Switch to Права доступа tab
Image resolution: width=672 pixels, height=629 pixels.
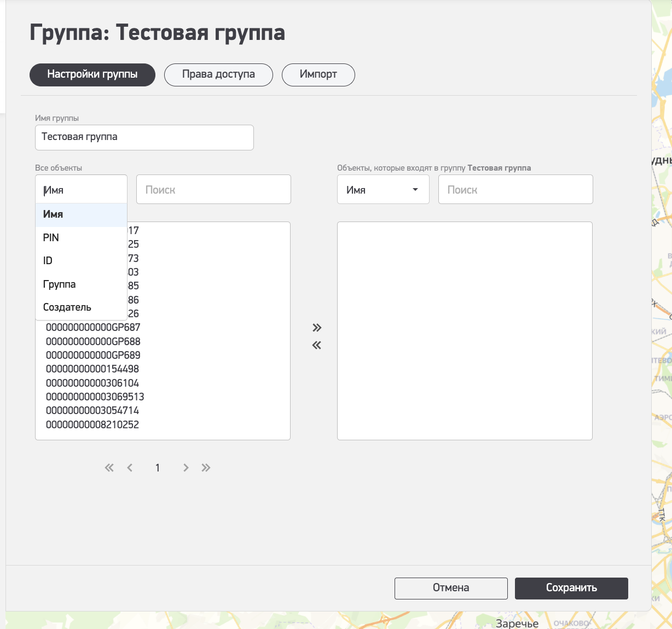coord(218,74)
